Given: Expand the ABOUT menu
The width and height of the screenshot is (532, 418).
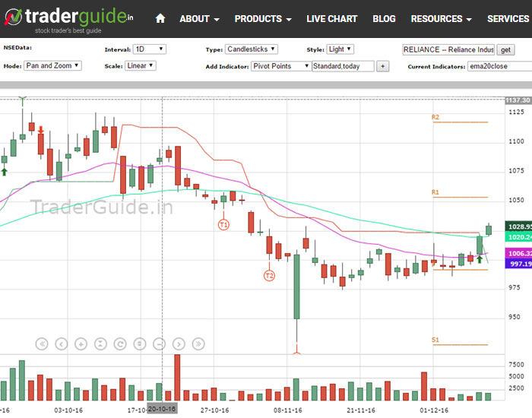Looking at the screenshot, I should click(x=199, y=19).
